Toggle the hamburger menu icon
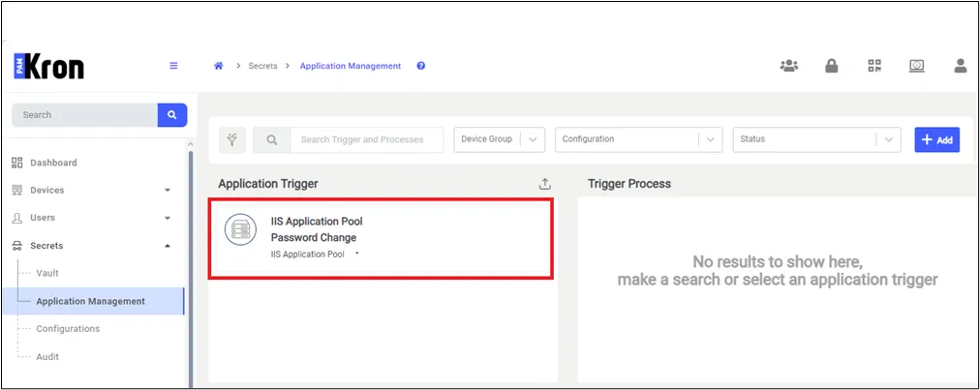Image resolution: width=980 pixels, height=390 pixels. [173, 66]
